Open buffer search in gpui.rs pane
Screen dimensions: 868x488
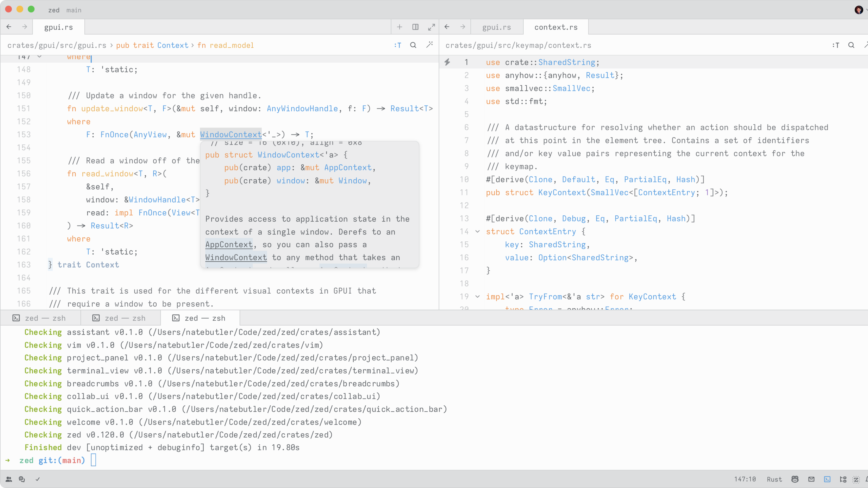tap(413, 45)
